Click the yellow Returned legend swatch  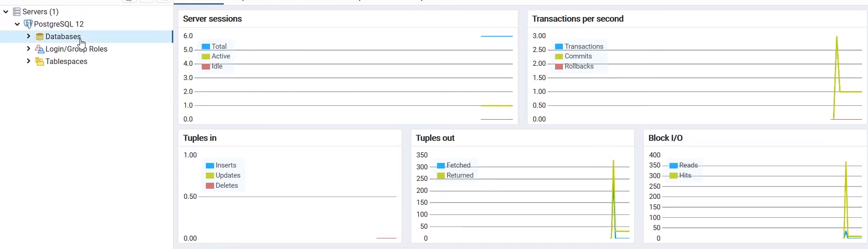(441, 175)
